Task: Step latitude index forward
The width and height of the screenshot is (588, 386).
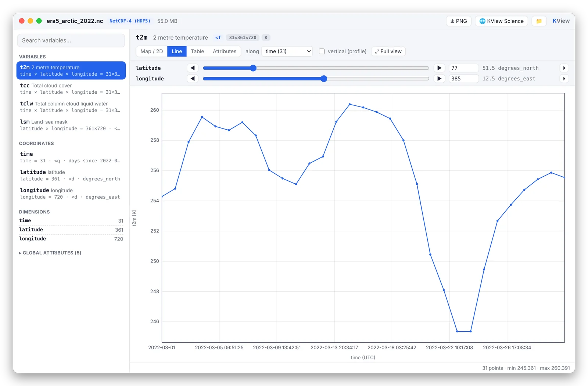Action: 439,68
